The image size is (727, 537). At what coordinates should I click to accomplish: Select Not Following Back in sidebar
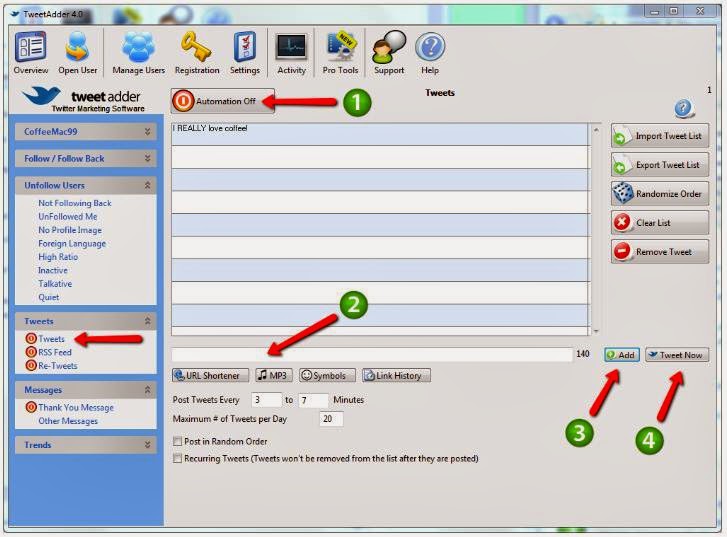point(75,203)
